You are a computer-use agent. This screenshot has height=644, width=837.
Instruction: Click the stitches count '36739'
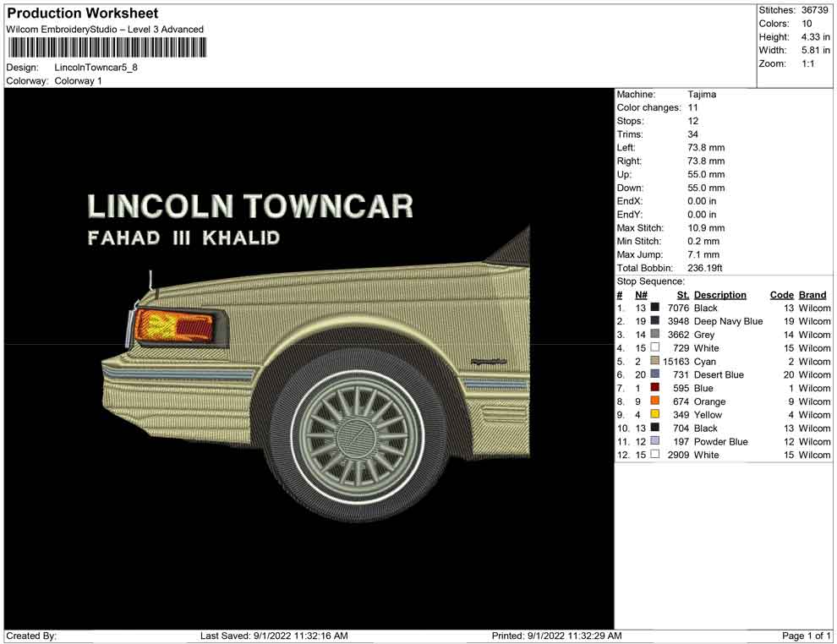point(814,10)
